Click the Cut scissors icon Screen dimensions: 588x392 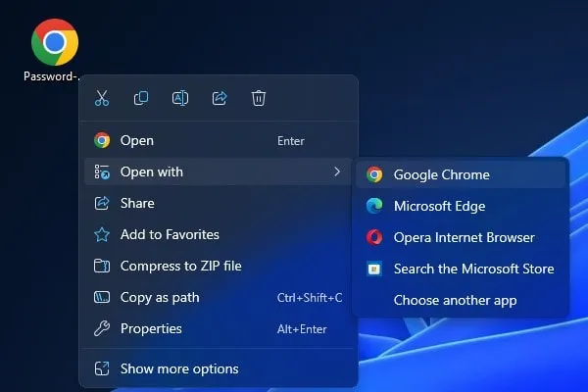[x=102, y=98]
